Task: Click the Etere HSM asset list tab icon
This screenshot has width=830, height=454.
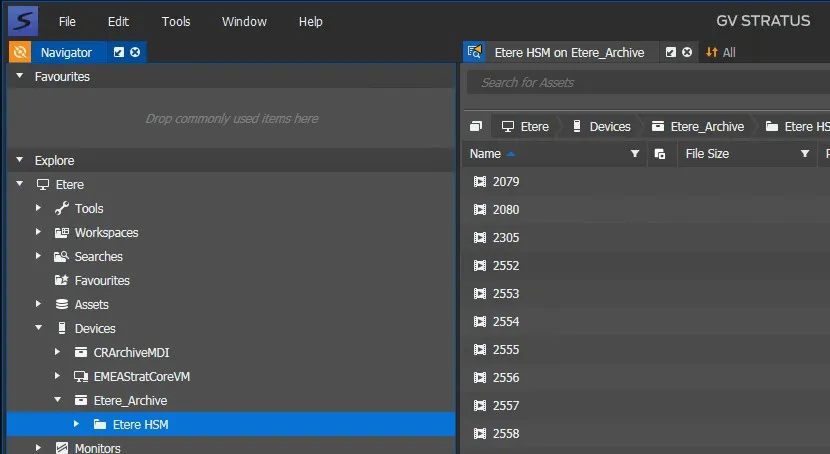Action: click(476, 52)
